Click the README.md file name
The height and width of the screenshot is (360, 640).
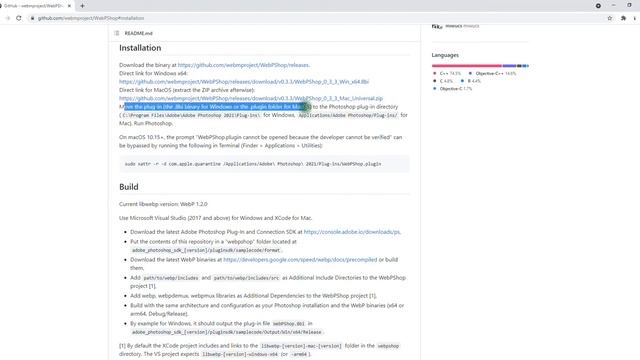[x=139, y=33]
